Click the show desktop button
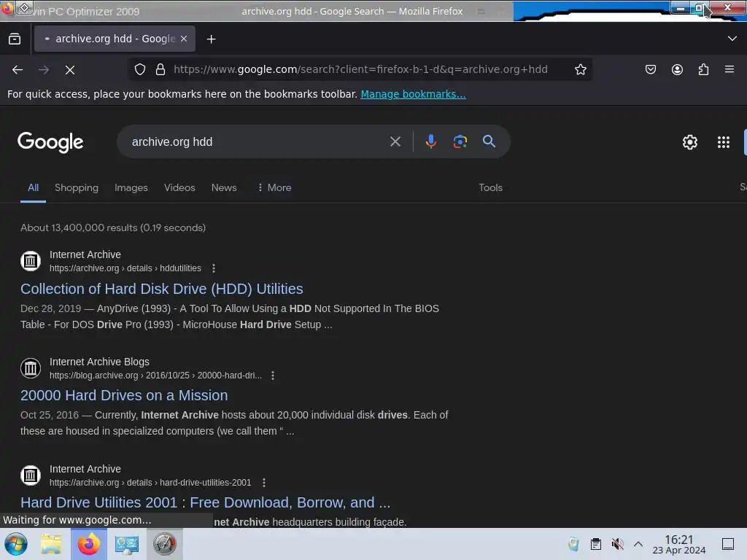 (x=728, y=544)
